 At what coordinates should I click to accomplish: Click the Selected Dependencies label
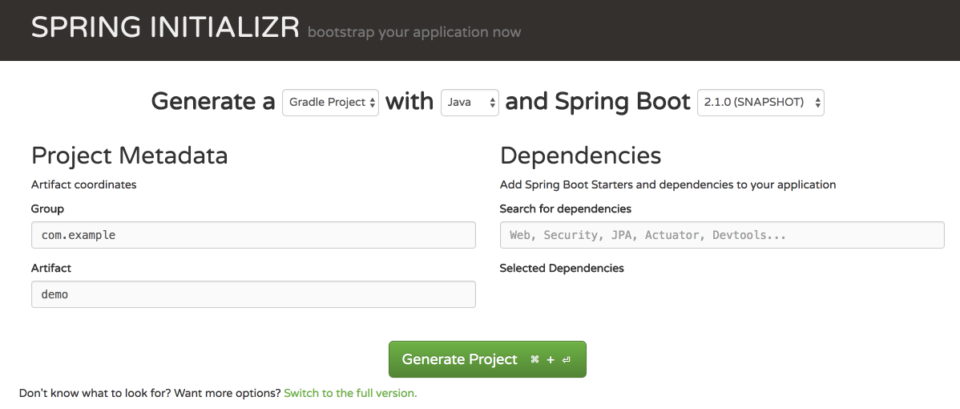[561, 268]
